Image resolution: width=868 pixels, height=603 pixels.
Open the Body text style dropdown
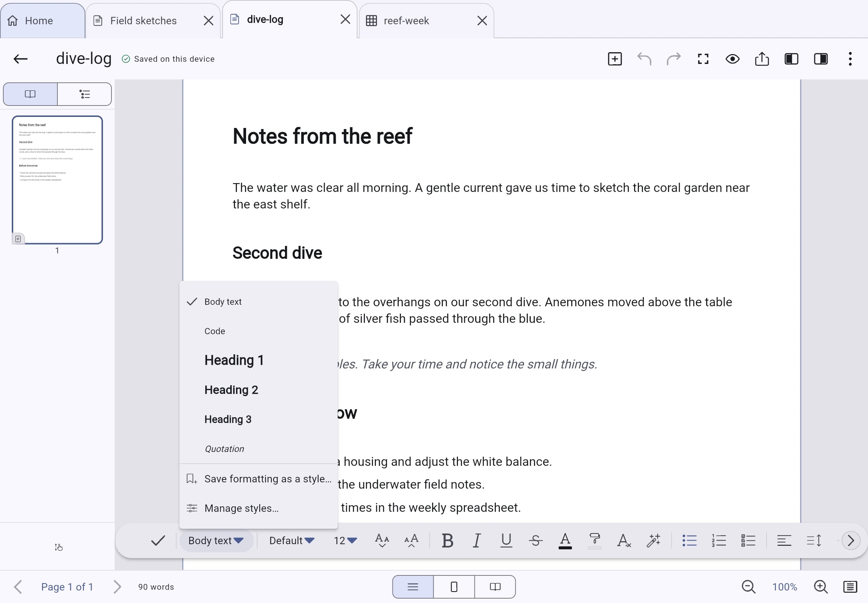(x=216, y=540)
